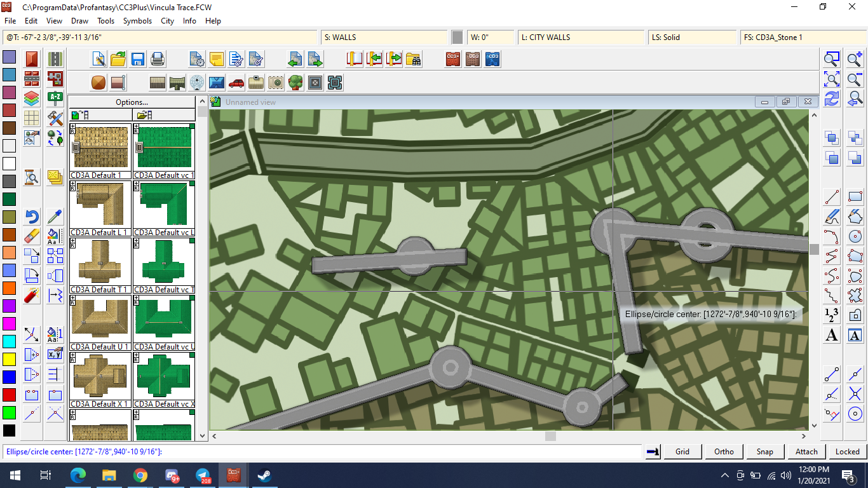
Task: Click the Options... button in the symbol catalog
Action: coord(132,102)
